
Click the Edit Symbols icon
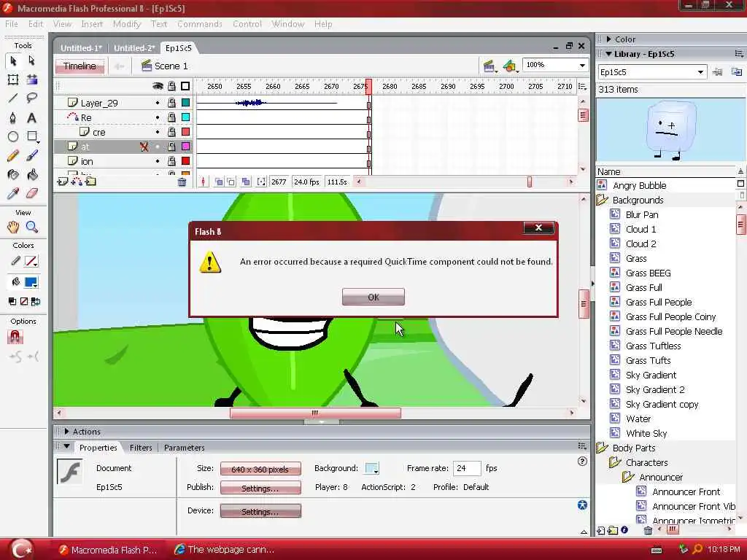[510, 66]
